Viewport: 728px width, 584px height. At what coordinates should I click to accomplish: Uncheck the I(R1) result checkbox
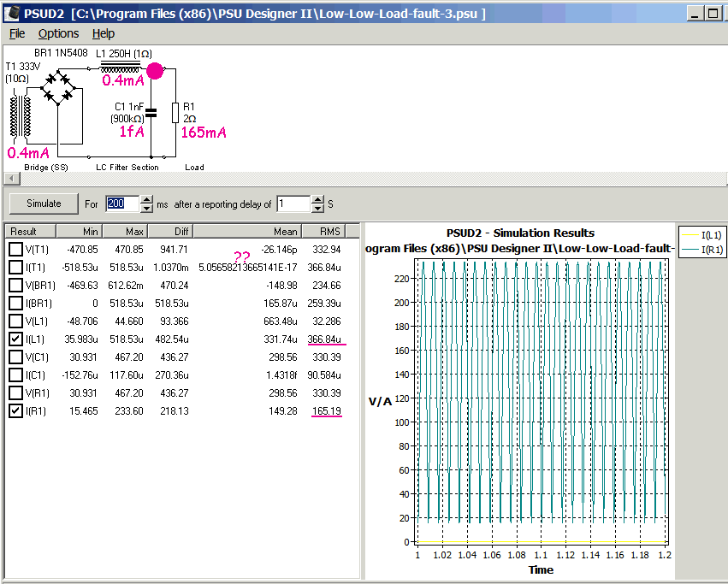click(x=15, y=410)
